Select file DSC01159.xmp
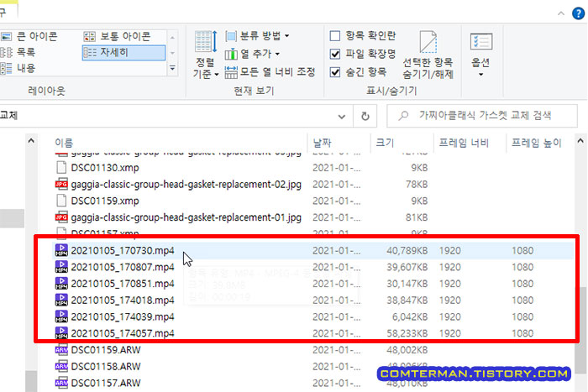588x392 pixels. coord(105,201)
